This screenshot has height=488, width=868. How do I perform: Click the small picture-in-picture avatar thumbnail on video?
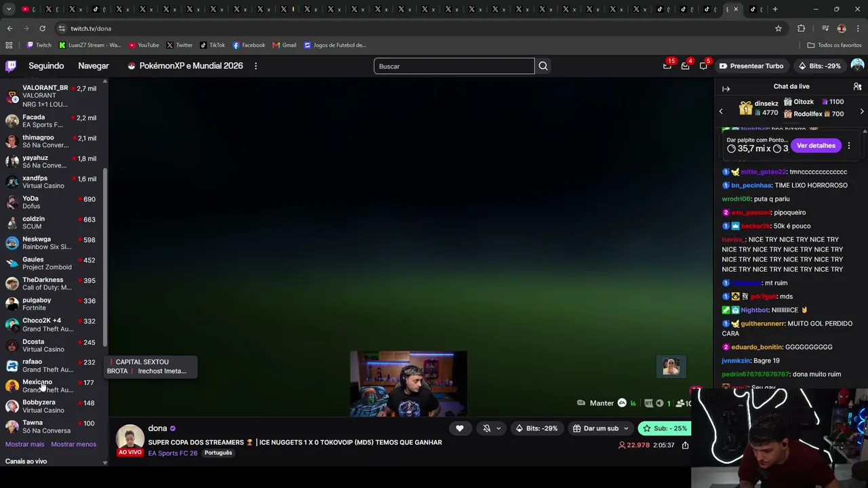(x=671, y=367)
